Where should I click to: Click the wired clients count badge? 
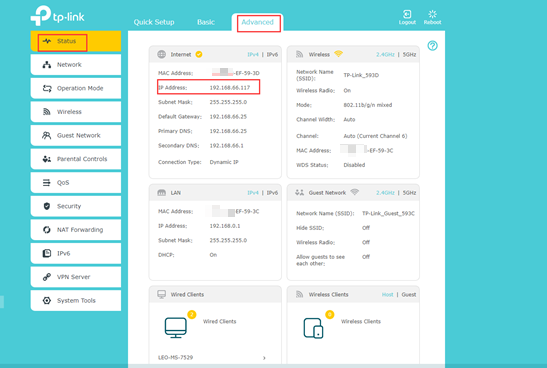point(192,314)
